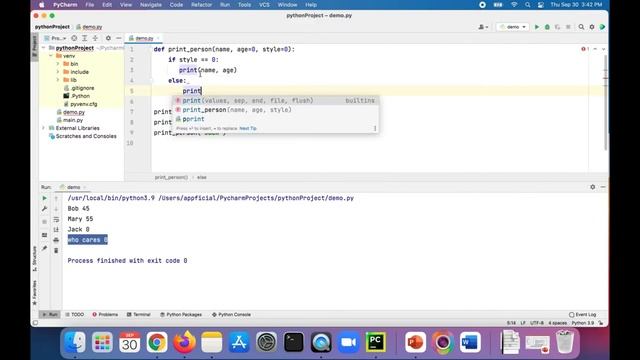Select demo.py in the project tree
This screenshot has width=640, height=360.
[x=74, y=112]
